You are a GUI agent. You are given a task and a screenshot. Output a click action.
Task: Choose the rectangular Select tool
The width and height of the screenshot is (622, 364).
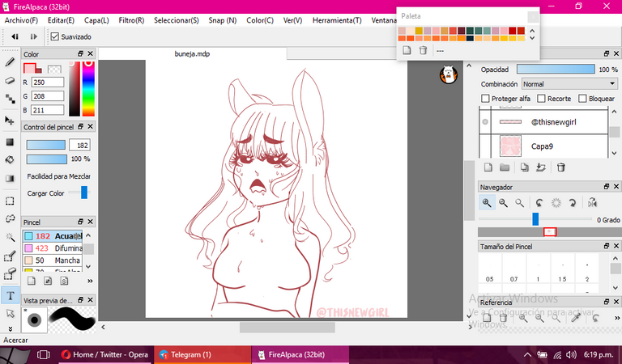pos(10,201)
